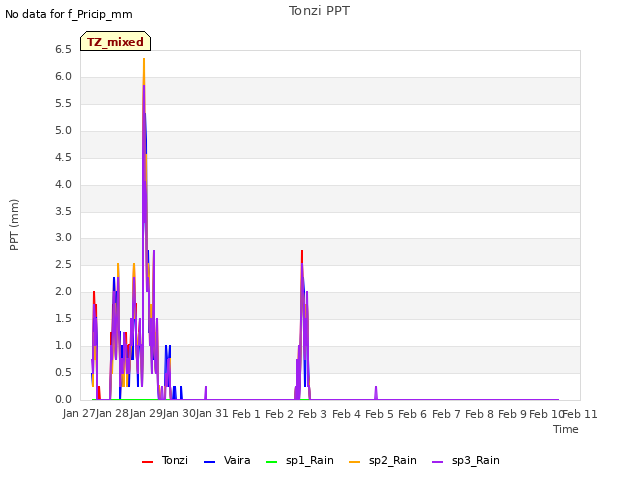
Task: Click the Feb 5 x-axis tick label
Action: [379, 414]
